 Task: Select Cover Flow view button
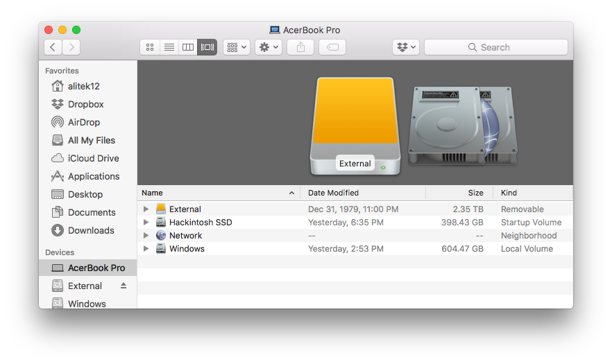[207, 47]
